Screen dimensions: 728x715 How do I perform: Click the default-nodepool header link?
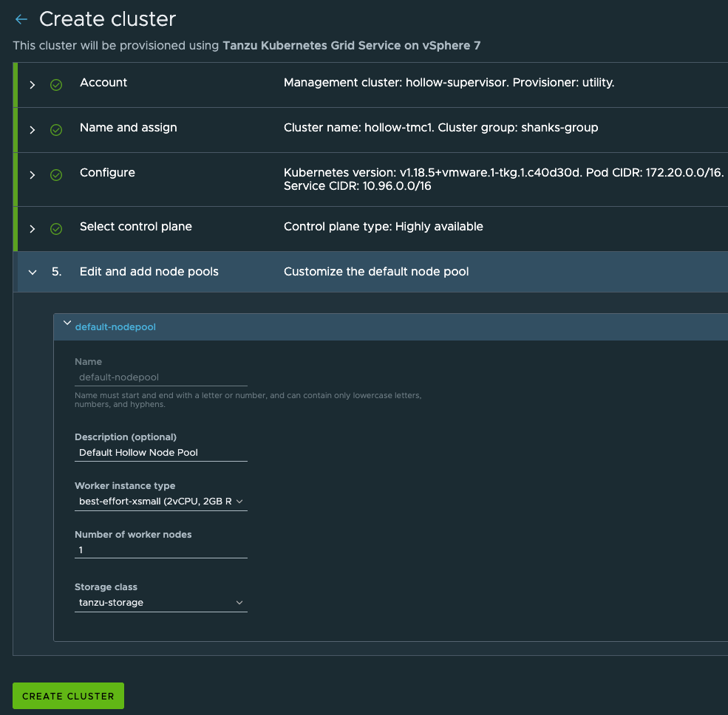point(115,326)
